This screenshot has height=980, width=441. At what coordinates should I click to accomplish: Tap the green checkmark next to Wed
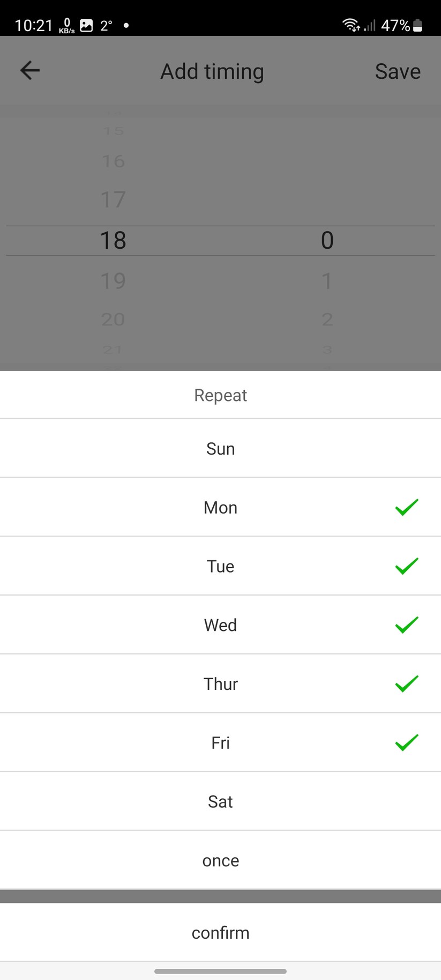pos(406,625)
